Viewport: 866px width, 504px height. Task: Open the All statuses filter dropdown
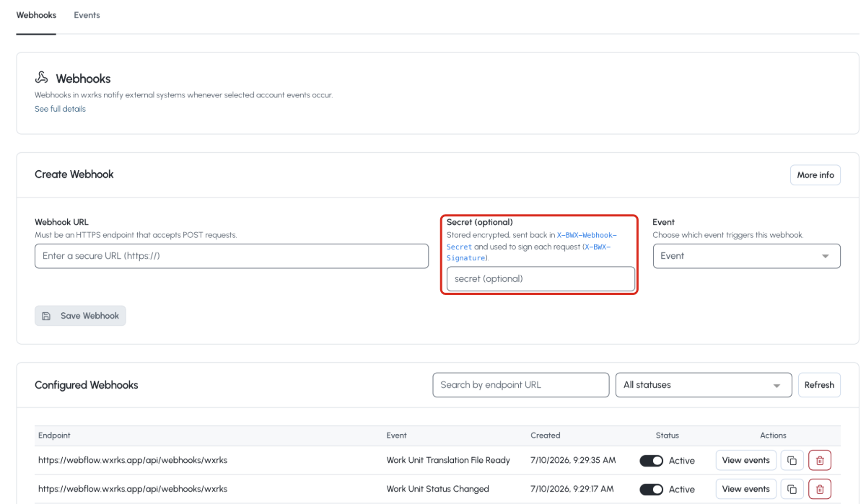point(703,385)
